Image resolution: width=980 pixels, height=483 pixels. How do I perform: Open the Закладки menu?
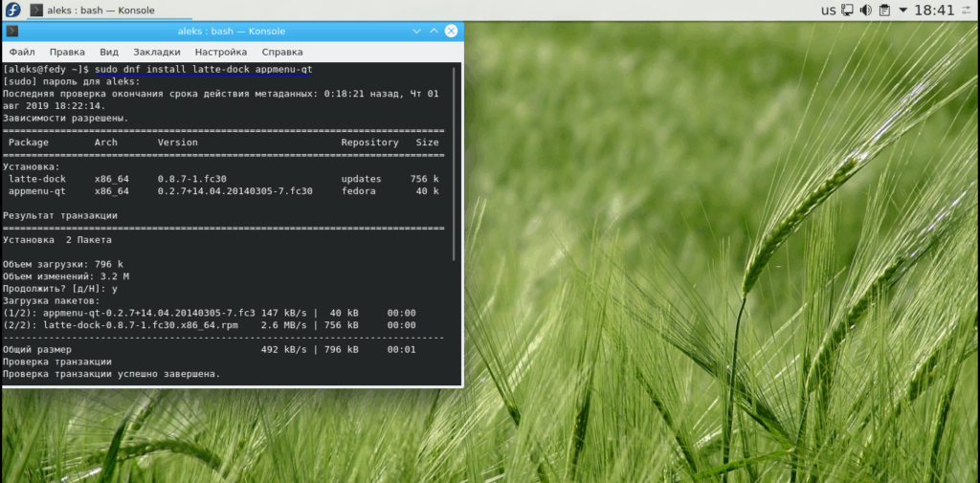(156, 52)
